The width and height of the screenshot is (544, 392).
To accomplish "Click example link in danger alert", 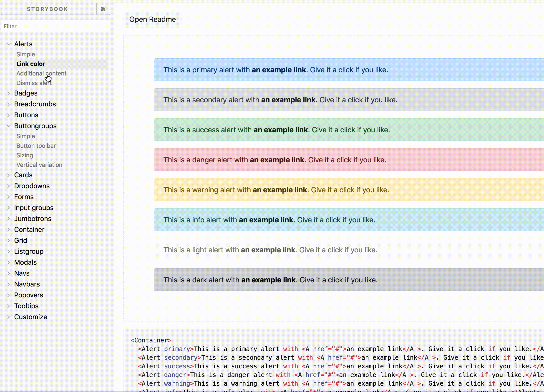I will 277,160.
